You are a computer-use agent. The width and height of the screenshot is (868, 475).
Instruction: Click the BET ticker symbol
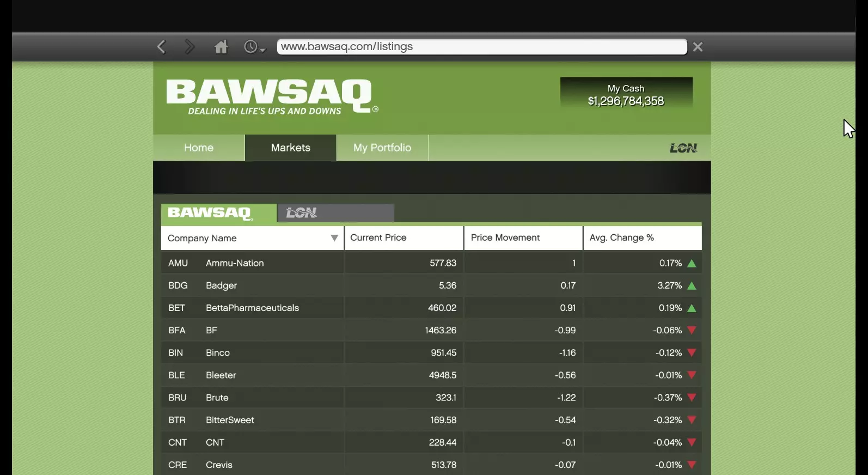click(x=176, y=308)
